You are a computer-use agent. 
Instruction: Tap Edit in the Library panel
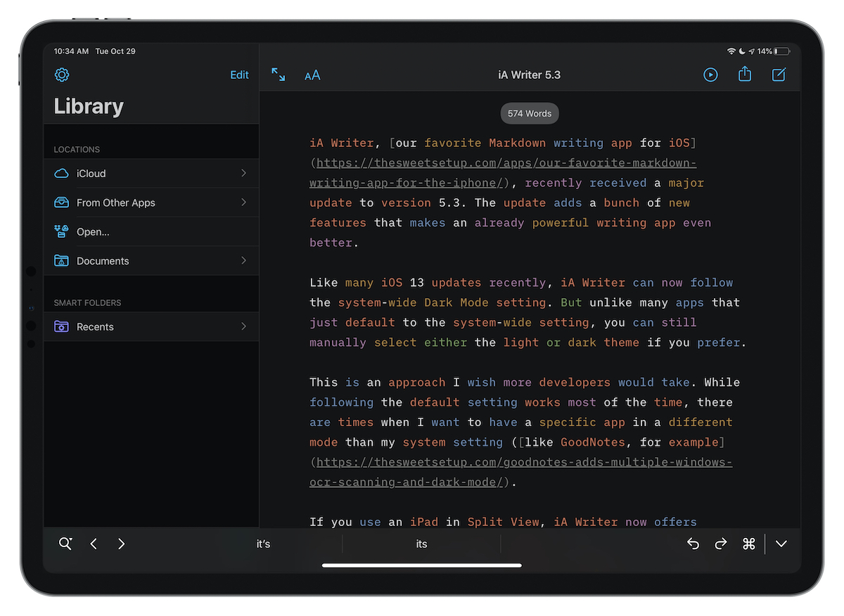pyautogui.click(x=239, y=75)
